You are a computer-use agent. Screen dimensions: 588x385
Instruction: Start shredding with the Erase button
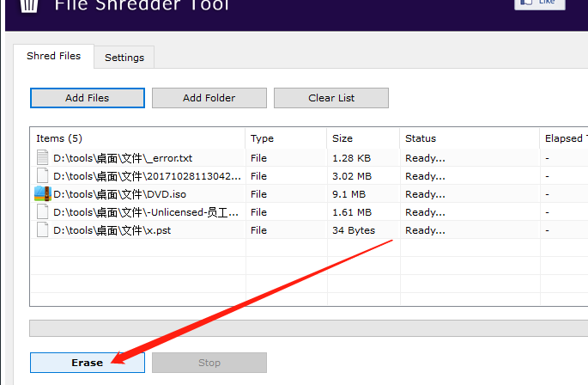coord(88,363)
